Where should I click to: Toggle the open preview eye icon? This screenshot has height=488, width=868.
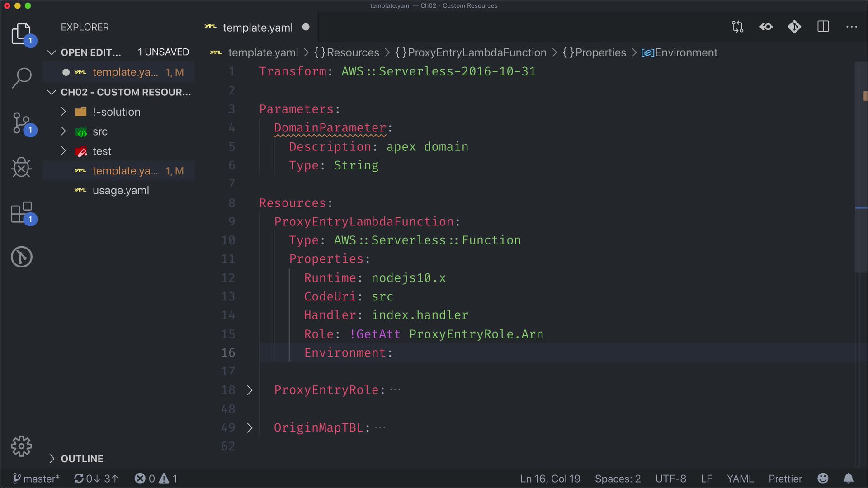click(x=766, y=27)
